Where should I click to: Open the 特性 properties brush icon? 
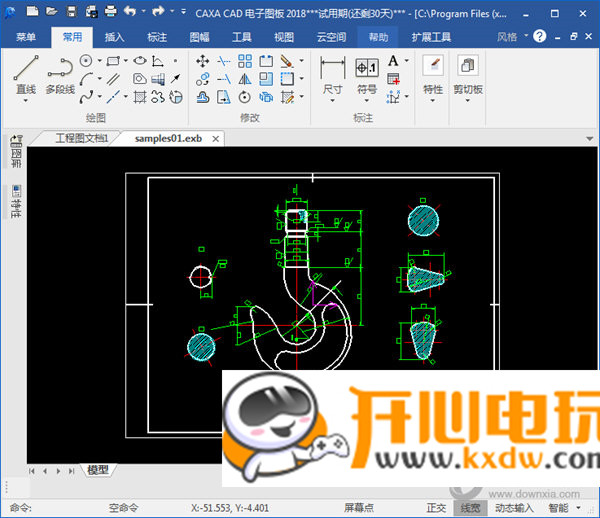[x=433, y=65]
